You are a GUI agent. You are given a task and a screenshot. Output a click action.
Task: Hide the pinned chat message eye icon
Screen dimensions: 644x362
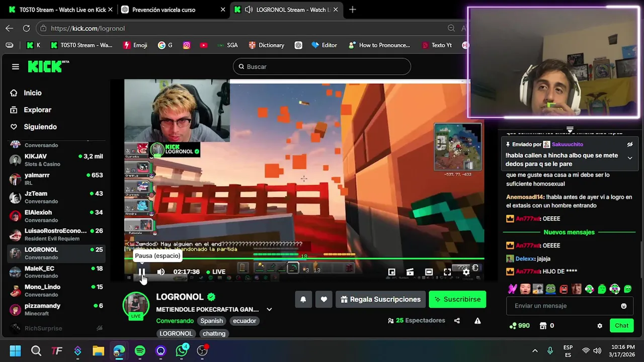click(x=629, y=144)
